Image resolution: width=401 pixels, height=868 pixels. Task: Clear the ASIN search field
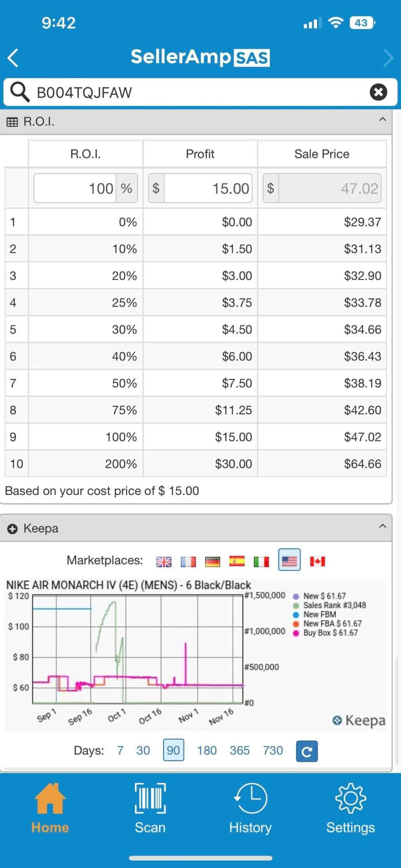(378, 92)
